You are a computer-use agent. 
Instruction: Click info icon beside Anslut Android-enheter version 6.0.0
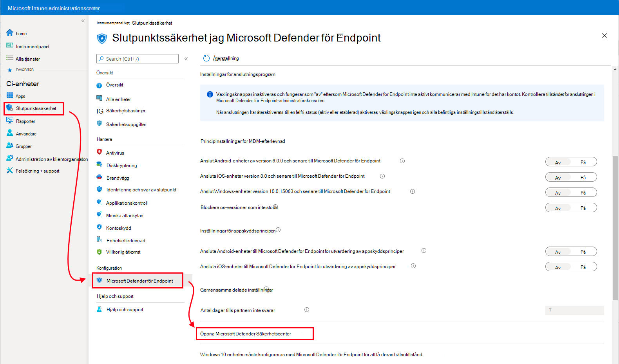pos(402,161)
